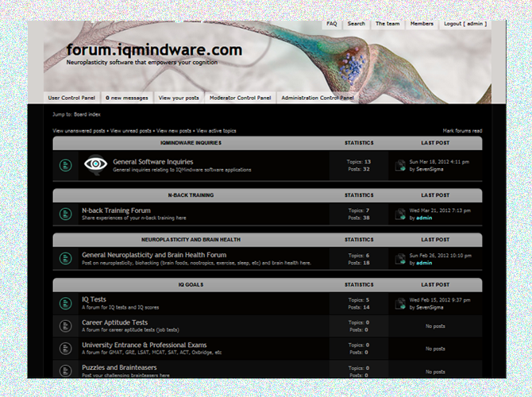Click the N-back Training Forum status icon
The height and width of the screenshot is (397, 532).
pyautogui.click(x=65, y=214)
